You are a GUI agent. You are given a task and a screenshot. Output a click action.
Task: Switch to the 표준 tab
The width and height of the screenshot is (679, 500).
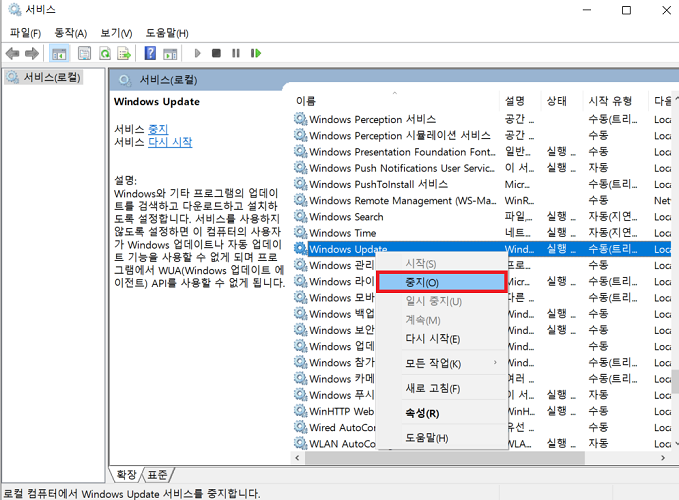point(157,475)
